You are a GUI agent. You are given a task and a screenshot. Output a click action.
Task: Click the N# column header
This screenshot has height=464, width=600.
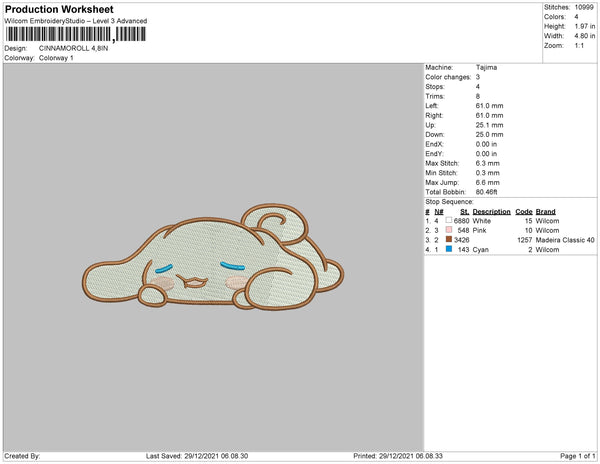click(439, 212)
